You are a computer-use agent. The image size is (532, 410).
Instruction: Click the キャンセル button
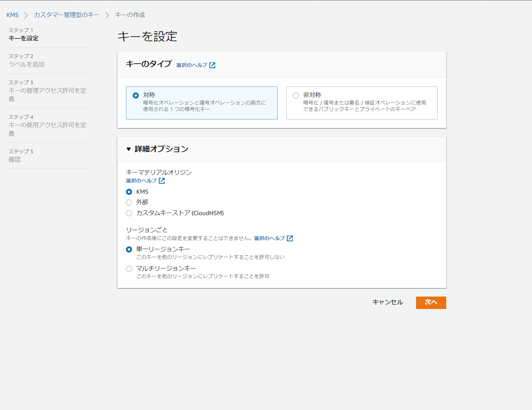click(x=388, y=302)
